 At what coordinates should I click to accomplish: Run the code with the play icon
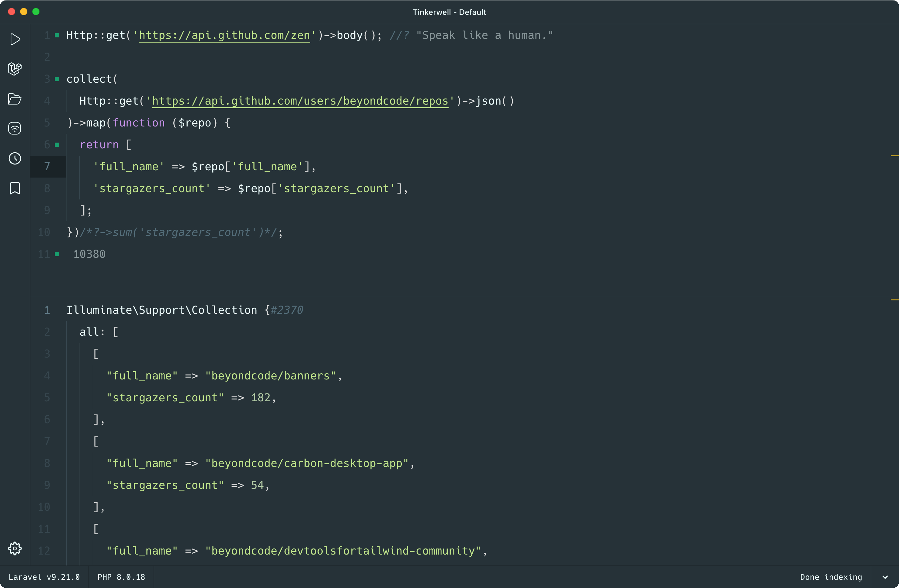point(15,39)
